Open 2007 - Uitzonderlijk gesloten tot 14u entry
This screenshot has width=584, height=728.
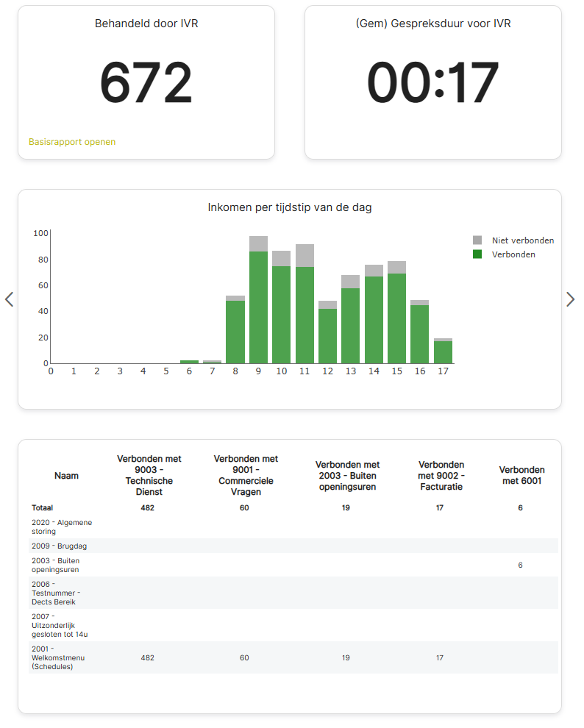tap(60, 625)
